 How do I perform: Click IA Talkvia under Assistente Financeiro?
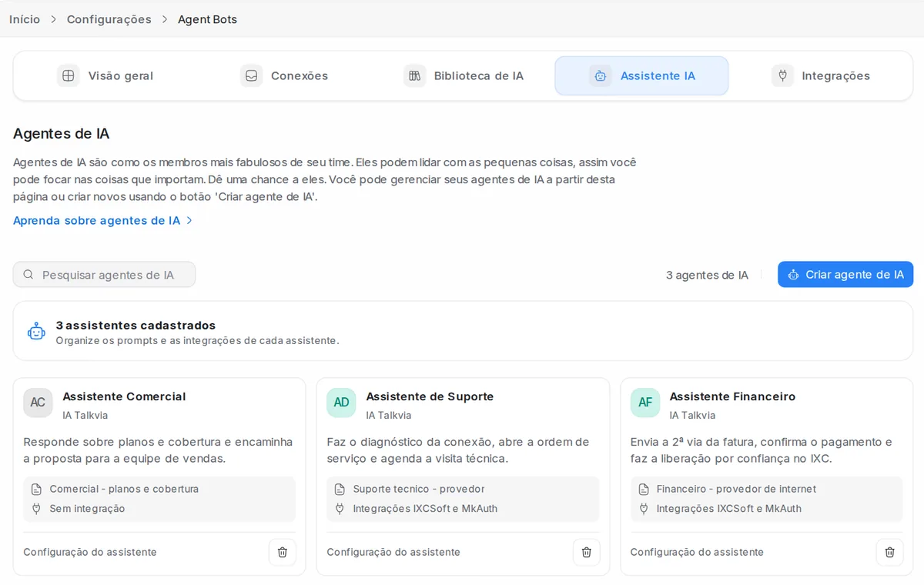(x=692, y=416)
